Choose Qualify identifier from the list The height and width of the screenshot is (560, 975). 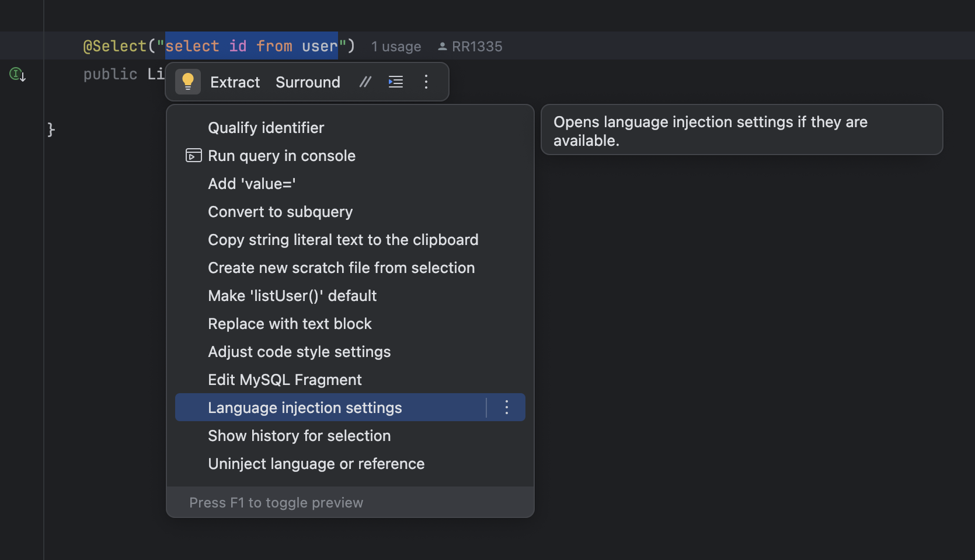coord(266,128)
